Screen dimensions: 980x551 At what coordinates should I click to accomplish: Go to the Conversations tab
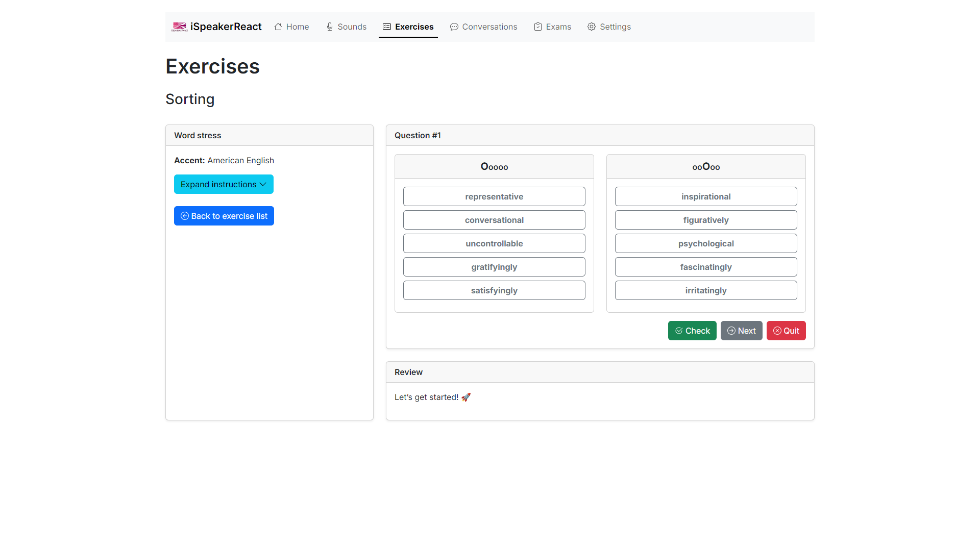click(x=483, y=27)
